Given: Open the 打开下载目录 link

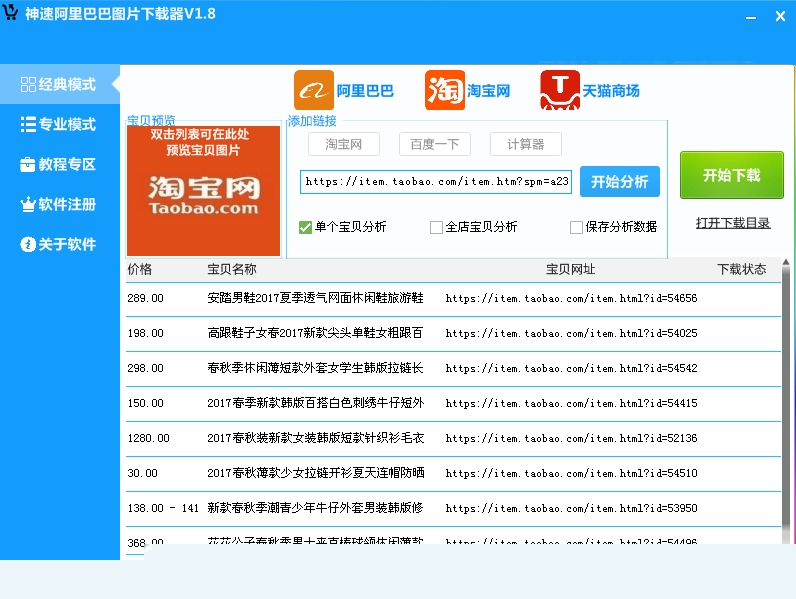Looking at the screenshot, I should tap(733, 223).
